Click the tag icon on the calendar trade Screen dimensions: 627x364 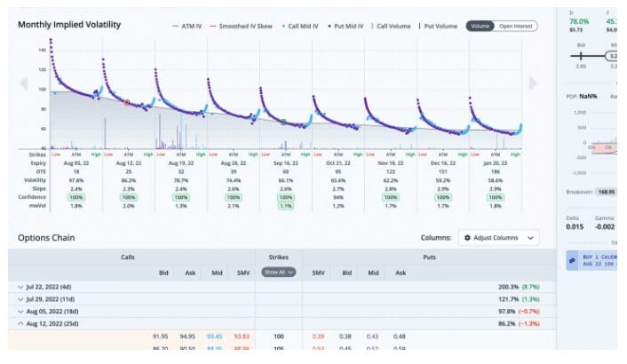[x=574, y=262]
